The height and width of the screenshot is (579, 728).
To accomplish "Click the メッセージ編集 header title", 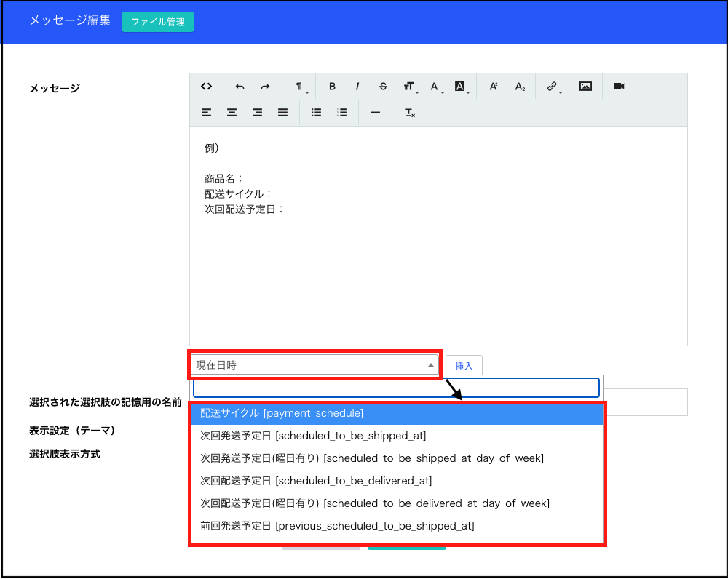I will click(70, 20).
